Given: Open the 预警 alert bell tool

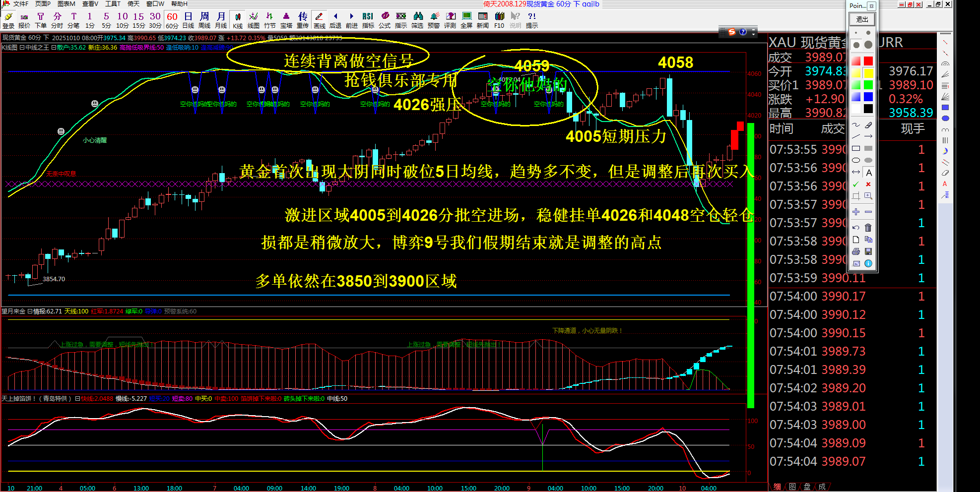Looking at the screenshot, I should (x=434, y=20).
